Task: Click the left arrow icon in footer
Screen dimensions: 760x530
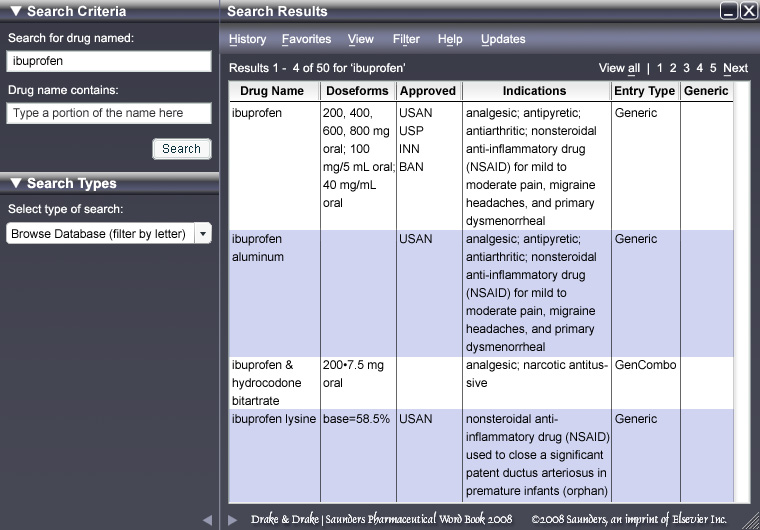Action: click(x=208, y=520)
